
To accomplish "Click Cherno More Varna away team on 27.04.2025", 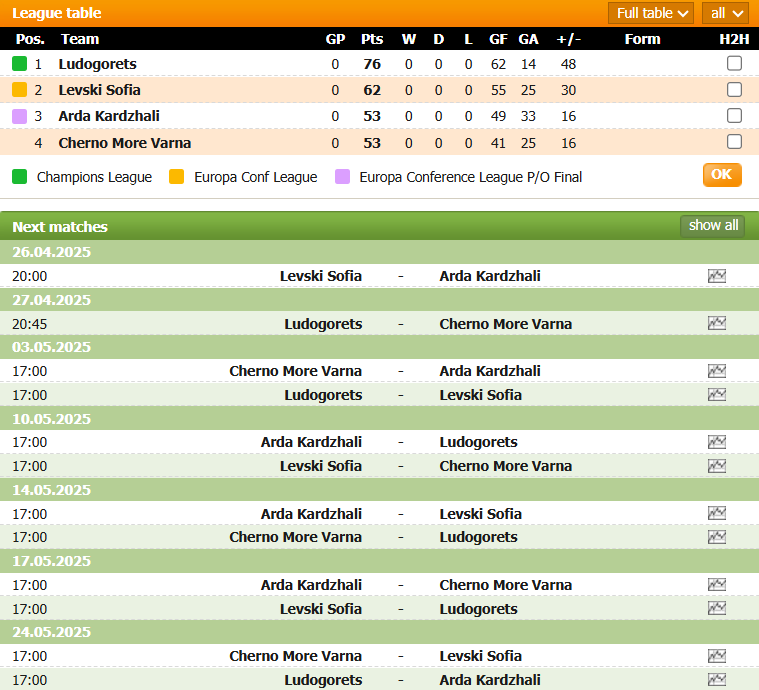I will pos(505,324).
